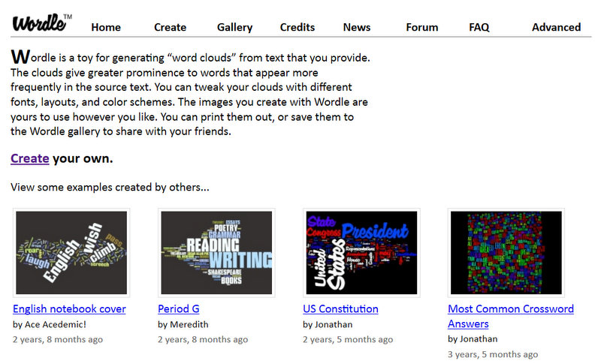Select the Advanced menu item
This screenshot has width=601, height=364.
tap(556, 27)
